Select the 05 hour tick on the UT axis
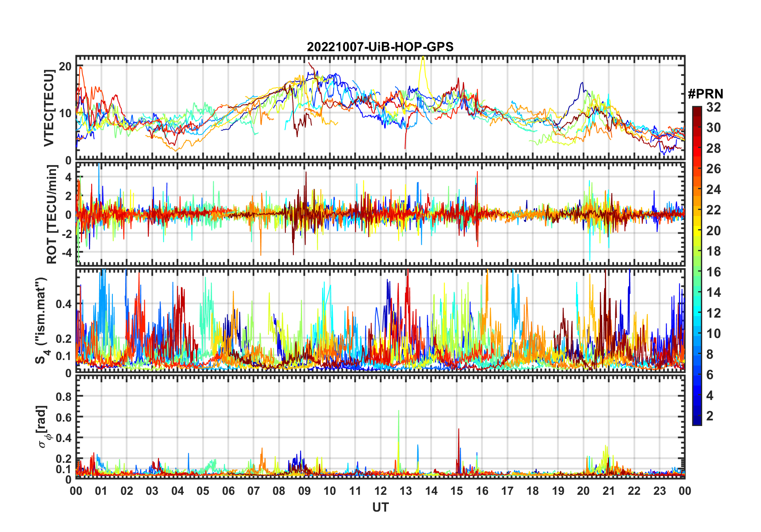The image size is (761, 532). pos(203,491)
